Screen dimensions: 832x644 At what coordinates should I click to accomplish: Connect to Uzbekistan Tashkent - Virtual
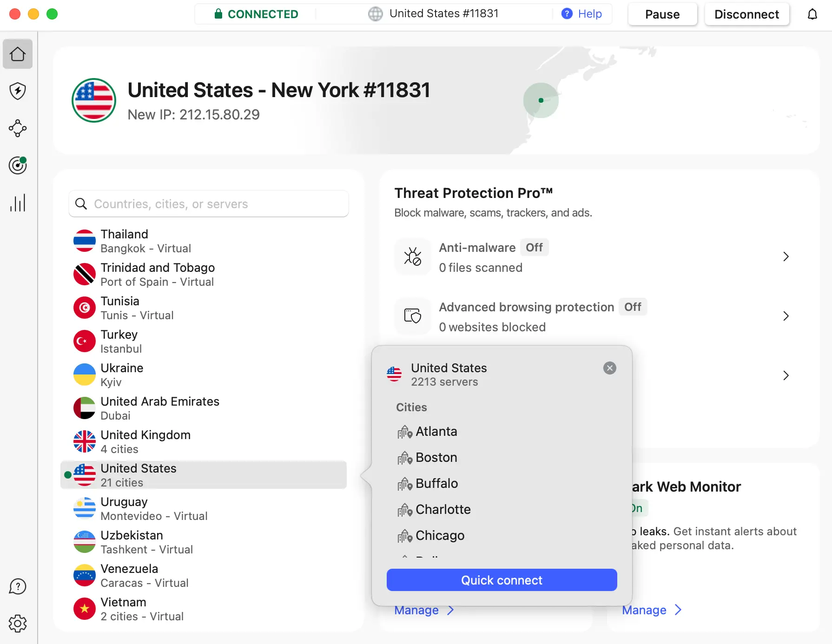[x=204, y=542]
